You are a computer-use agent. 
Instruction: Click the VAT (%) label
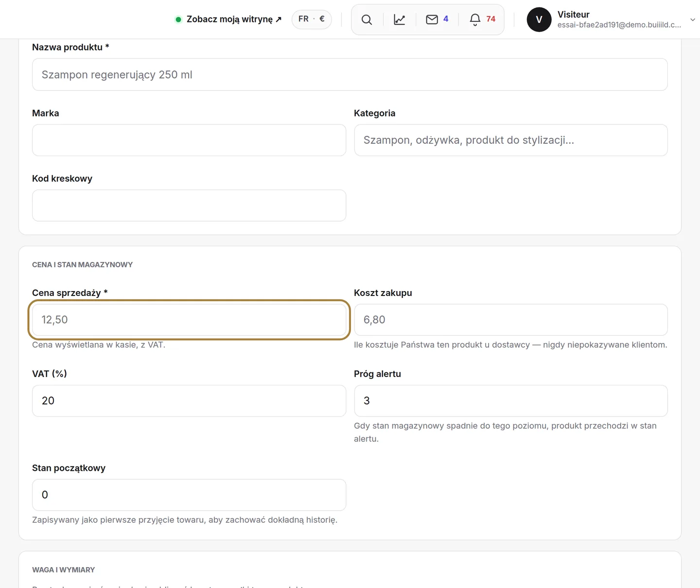click(x=50, y=374)
